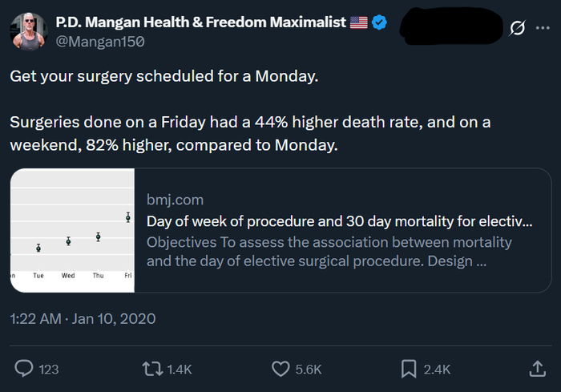Click the 'Objectives To assess' card description
Image resolution: width=561 pixels, height=392 pixels.
(x=329, y=252)
